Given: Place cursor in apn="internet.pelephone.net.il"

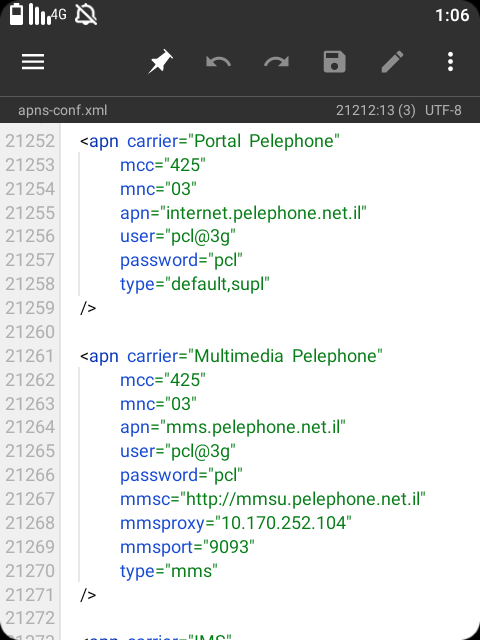Looking at the screenshot, I should pyautogui.click(x=243, y=213).
